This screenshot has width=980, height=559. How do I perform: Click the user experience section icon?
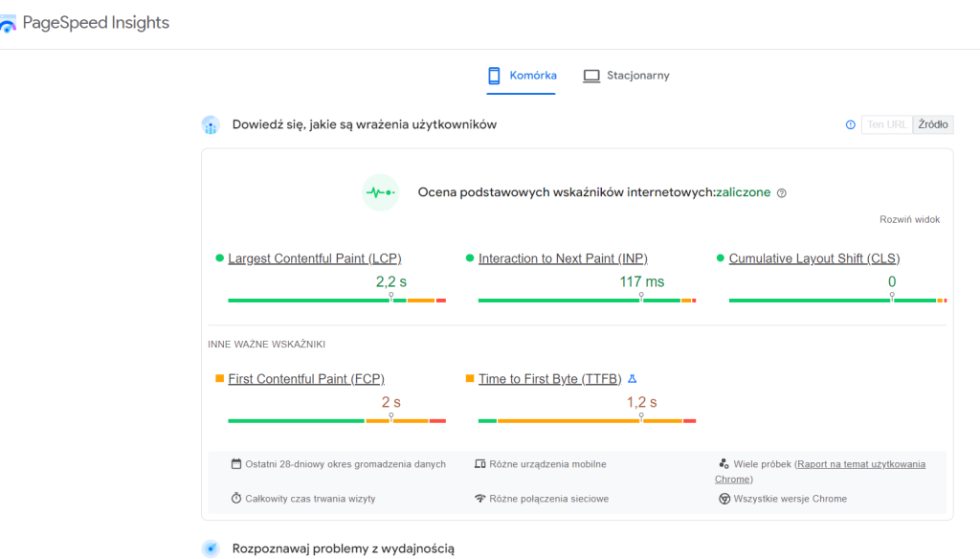click(211, 125)
